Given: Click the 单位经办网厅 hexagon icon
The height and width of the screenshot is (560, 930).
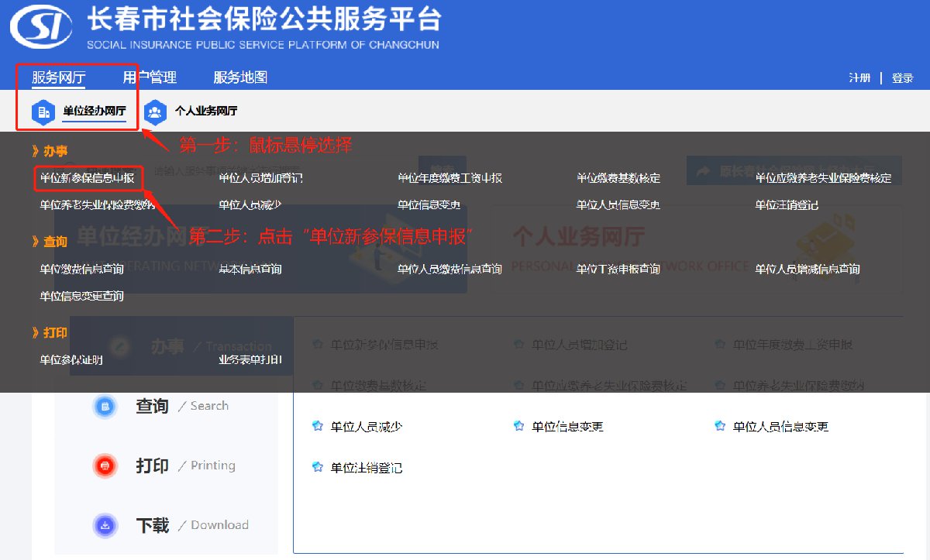Looking at the screenshot, I should (x=43, y=112).
